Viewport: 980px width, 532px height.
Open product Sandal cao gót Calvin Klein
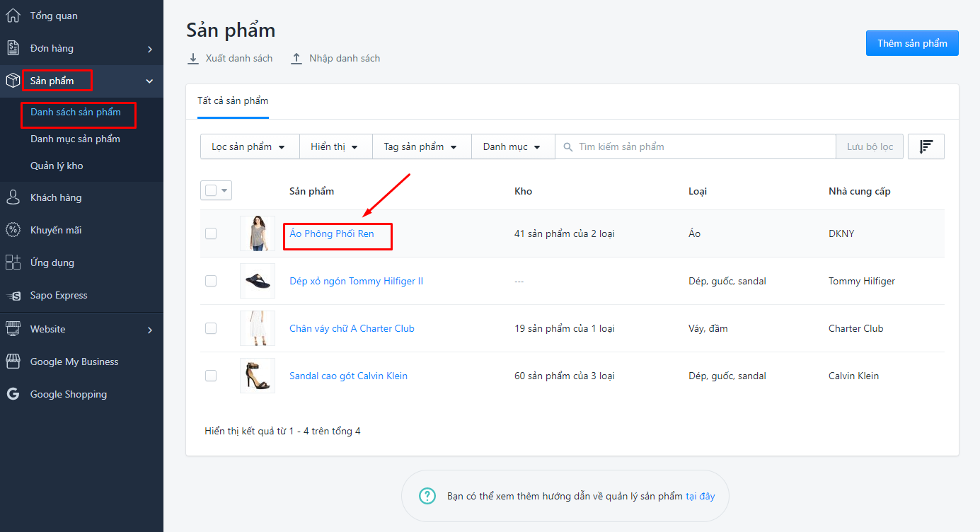(x=348, y=376)
